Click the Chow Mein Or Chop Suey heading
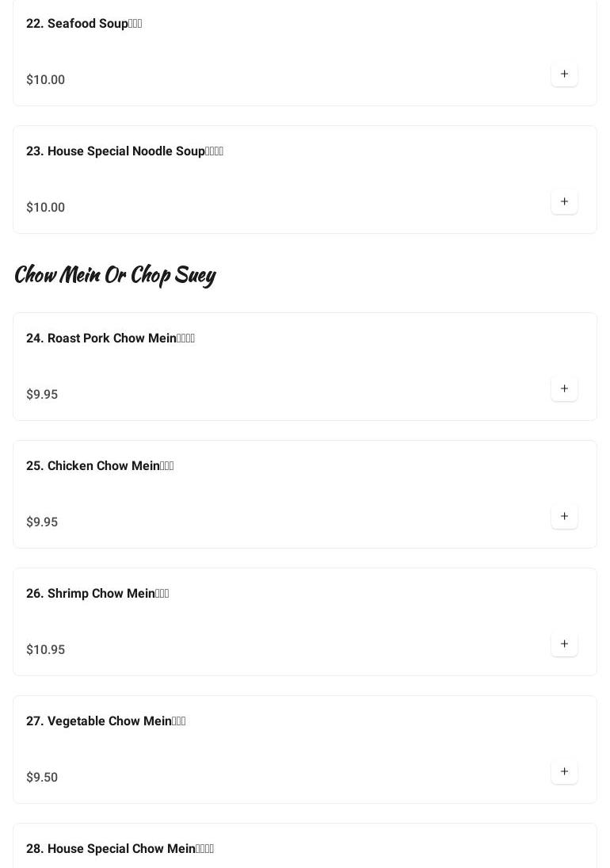Image resolution: width=610 pixels, height=868 pixels. [115, 275]
